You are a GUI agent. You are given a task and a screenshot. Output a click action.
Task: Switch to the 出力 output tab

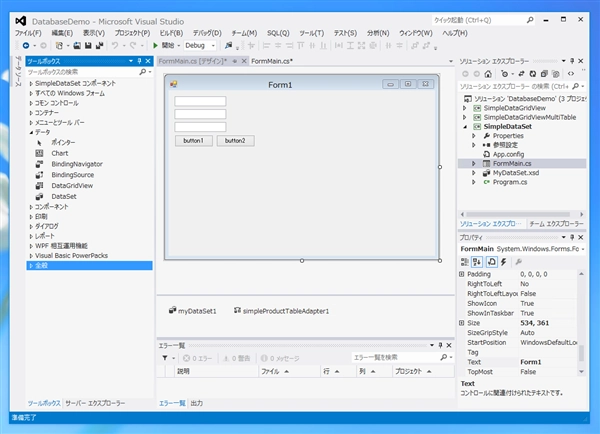coord(197,403)
